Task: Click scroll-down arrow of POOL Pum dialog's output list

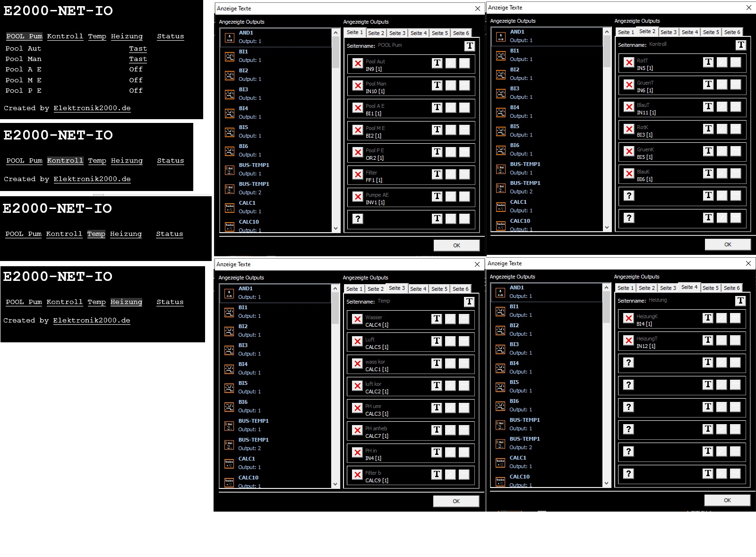Action: pos(336,228)
